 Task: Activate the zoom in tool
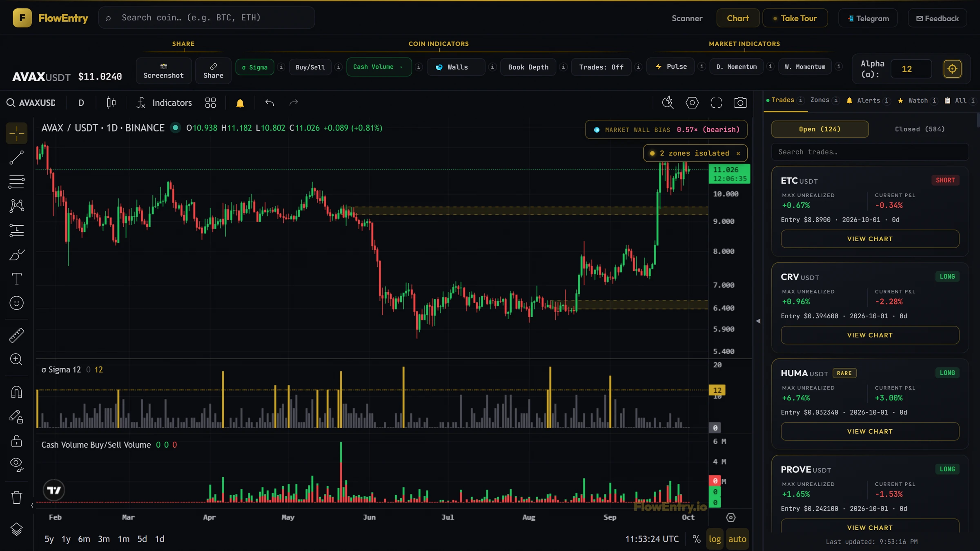[x=16, y=359]
